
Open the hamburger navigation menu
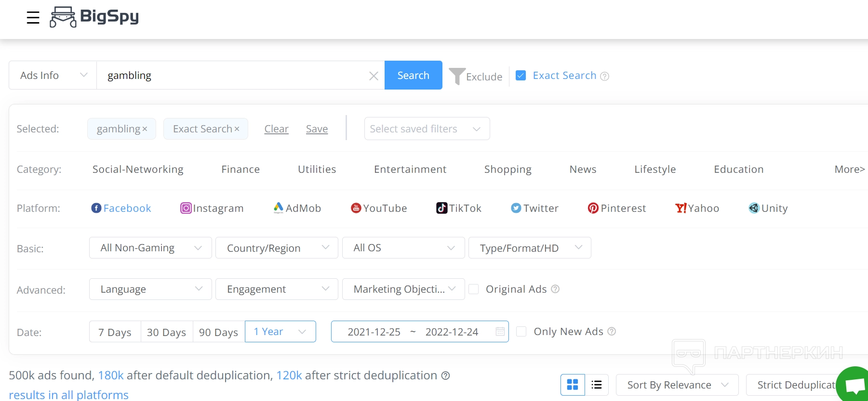click(33, 18)
